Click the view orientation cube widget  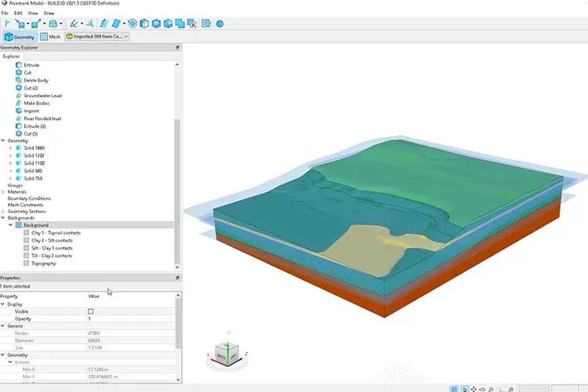click(227, 353)
